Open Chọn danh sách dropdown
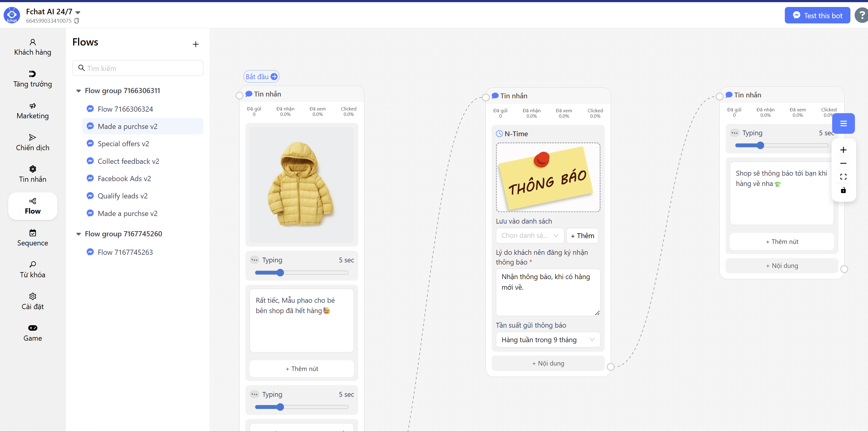Screen dimensions: 868x432 tap(529, 236)
